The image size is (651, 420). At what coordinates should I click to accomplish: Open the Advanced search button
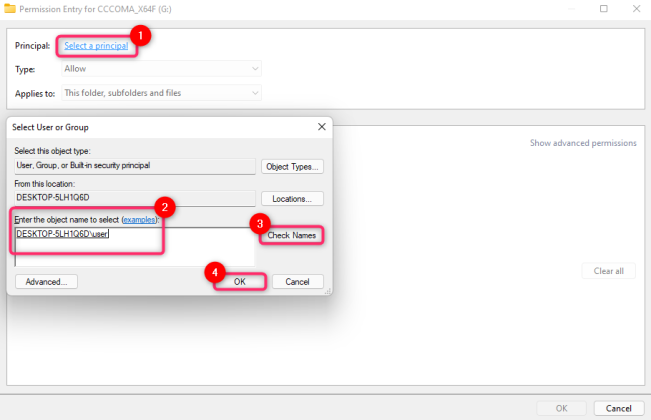point(46,282)
